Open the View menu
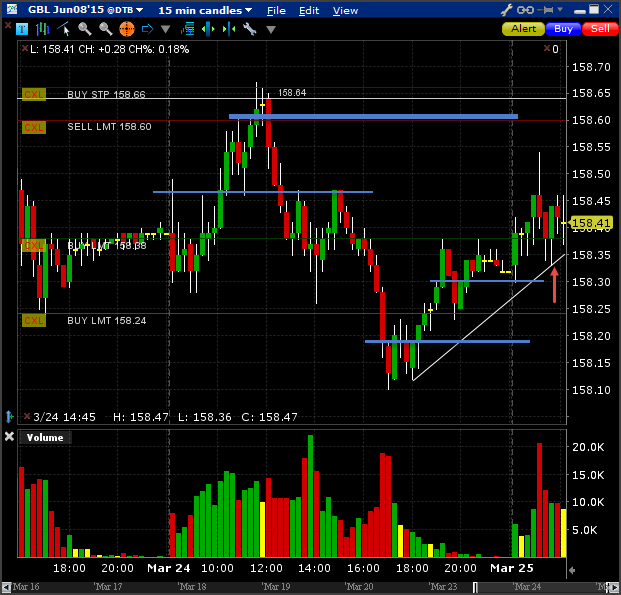 pyautogui.click(x=345, y=11)
